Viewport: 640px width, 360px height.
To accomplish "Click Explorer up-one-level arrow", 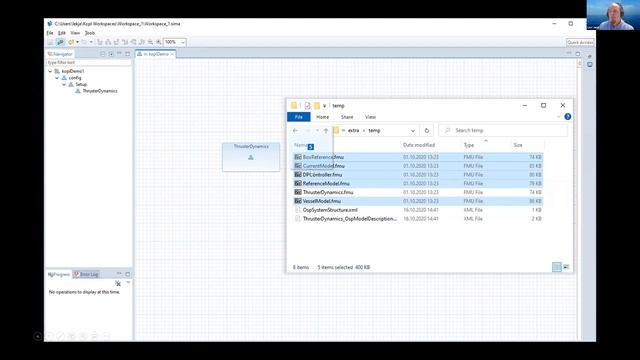I will 326,131.
